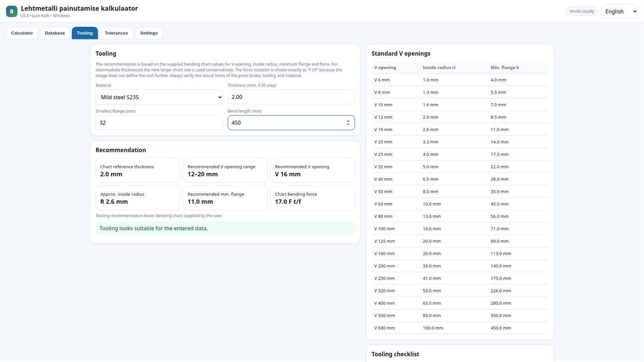
Task: Click the Smallest flange input field
Action: tap(159, 123)
